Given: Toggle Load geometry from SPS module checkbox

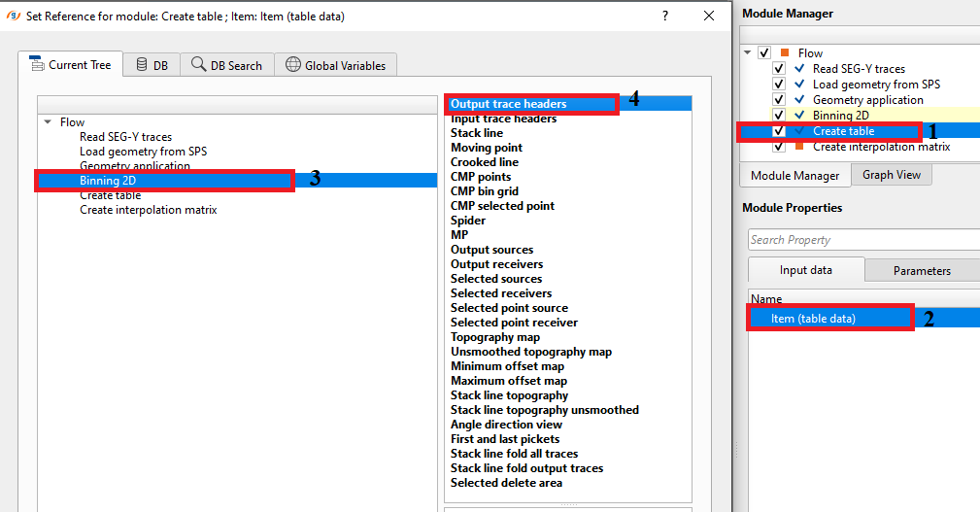Looking at the screenshot, I should (779, 85).
